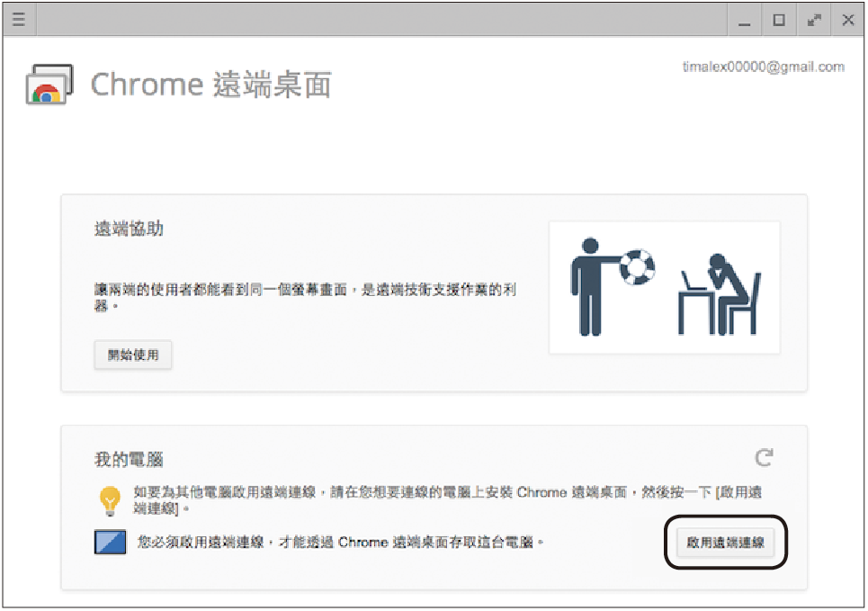Image resolution: width=868 pixels, height=611 pixels.
Task: Click the 開始使用 button under 遠端協助
Action: pos(133,355)
